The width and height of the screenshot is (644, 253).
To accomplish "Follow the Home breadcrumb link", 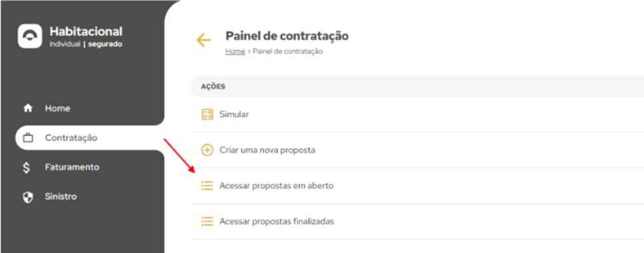I will click(235, 52).
